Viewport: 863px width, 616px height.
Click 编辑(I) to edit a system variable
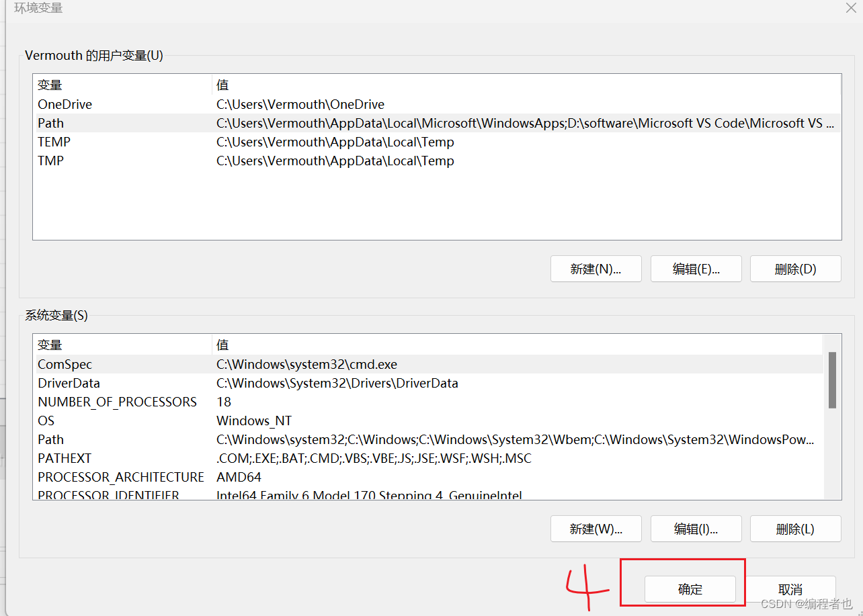[x=696, y=529]
